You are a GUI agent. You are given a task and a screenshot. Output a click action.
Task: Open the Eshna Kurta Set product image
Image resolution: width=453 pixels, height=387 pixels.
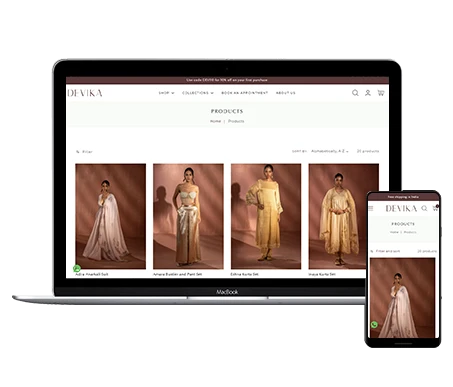coord(266,216)
